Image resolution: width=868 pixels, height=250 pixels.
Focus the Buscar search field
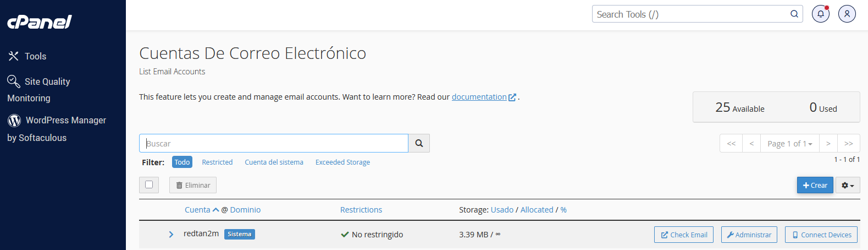(x=274, y=143)
